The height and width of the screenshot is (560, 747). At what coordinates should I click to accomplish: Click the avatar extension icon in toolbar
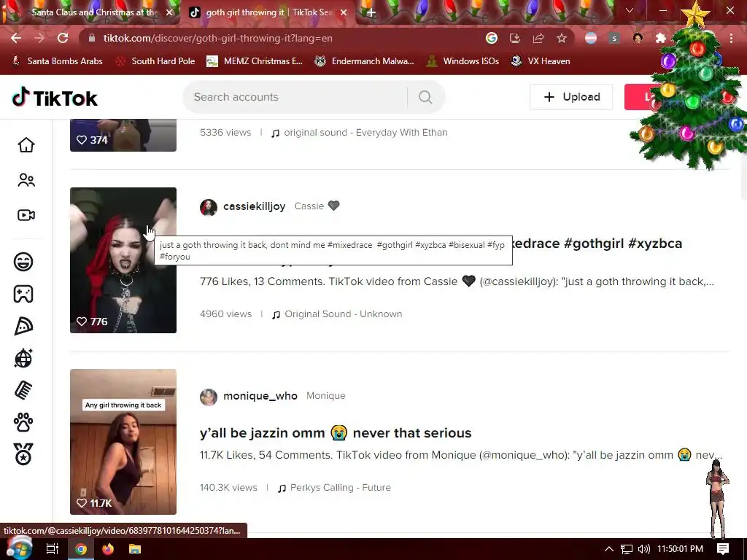tap(638, 38)
